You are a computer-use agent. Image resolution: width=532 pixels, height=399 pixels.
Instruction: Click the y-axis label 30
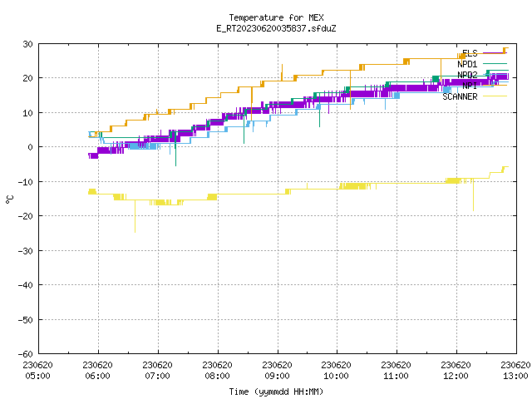pyautogui.click(x=27, y=44)
